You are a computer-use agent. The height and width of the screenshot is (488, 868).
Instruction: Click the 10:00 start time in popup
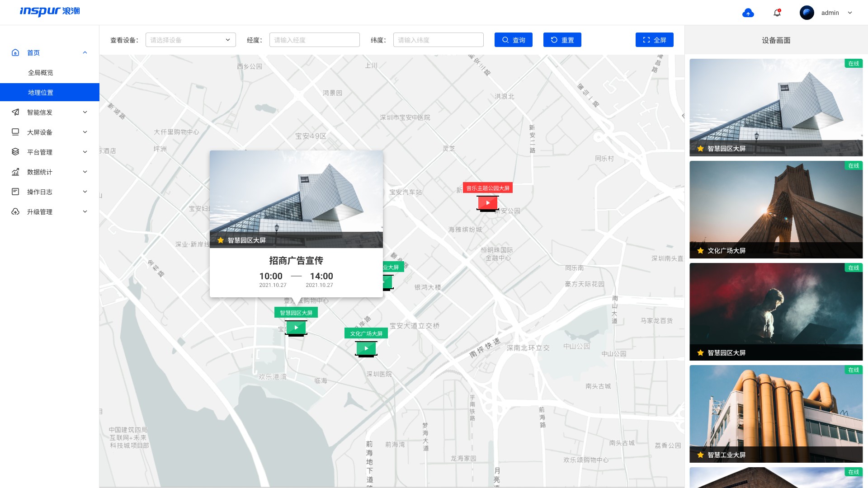(271, 276)
